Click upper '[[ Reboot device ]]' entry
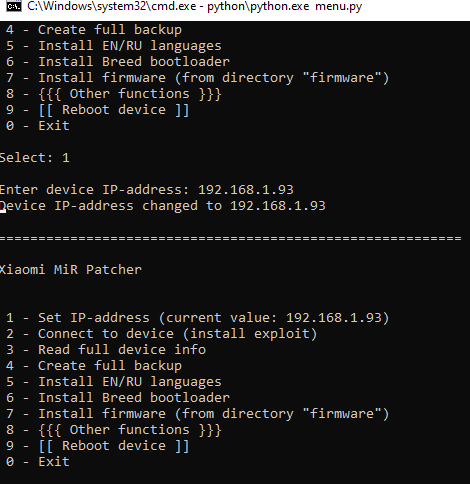The width and height of the screenshot is (470, 484). click(x=97, y=110)
